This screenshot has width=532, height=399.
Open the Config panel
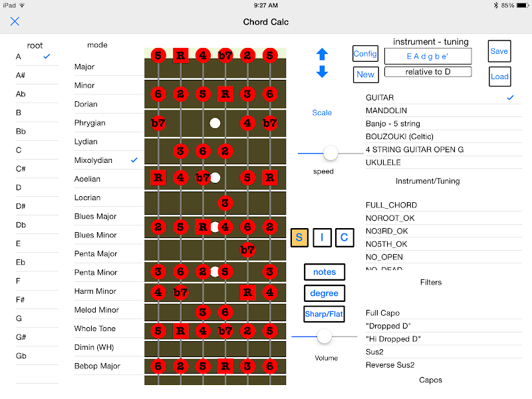click(x=365, y=54)
